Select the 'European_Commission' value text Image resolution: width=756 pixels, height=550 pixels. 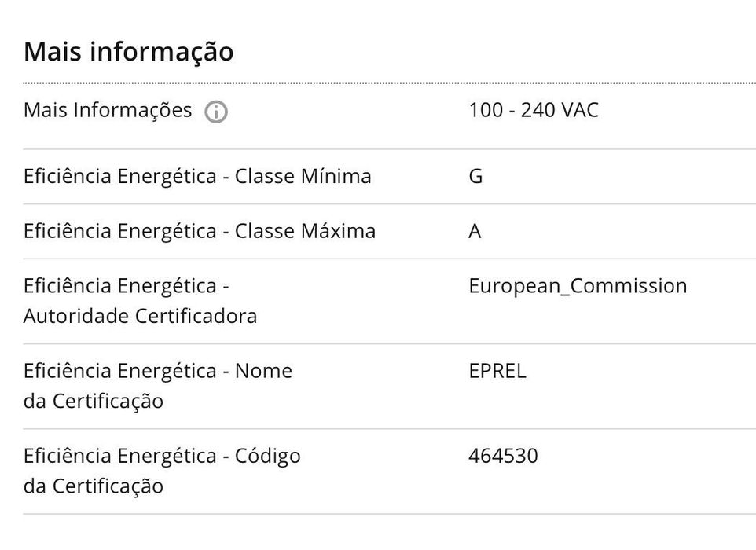pyautogui.click(x=578, y=286)
